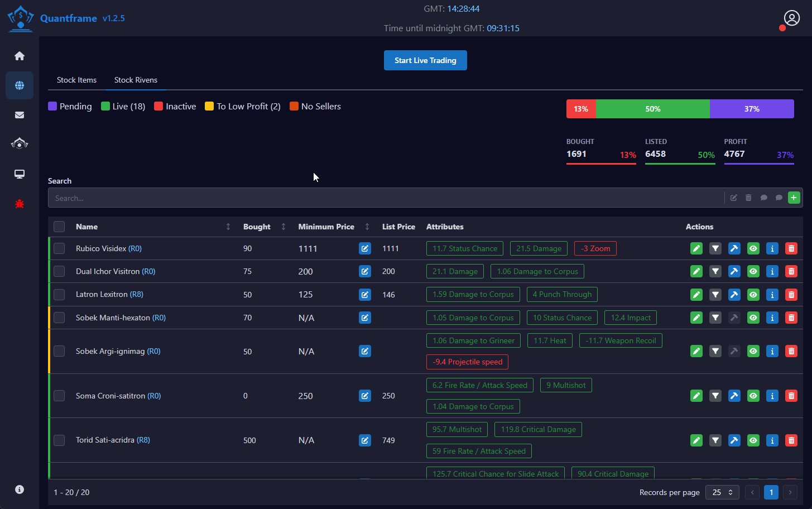Click the purple 37% bar segment
This screenshot has width=812, height=509.
[752, 109]
